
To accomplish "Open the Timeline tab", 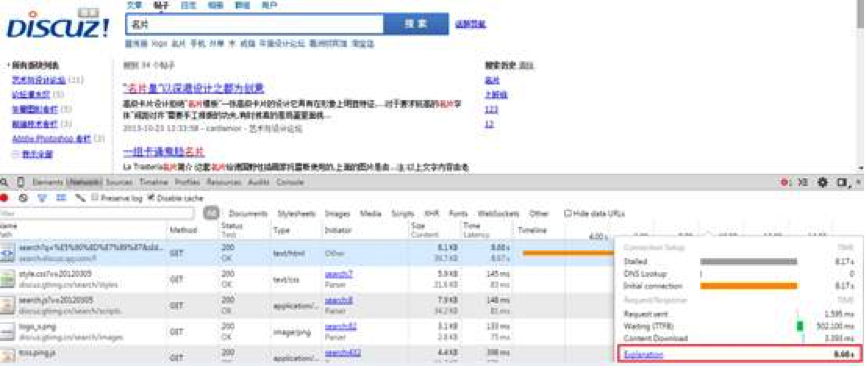I will [153, 182].
